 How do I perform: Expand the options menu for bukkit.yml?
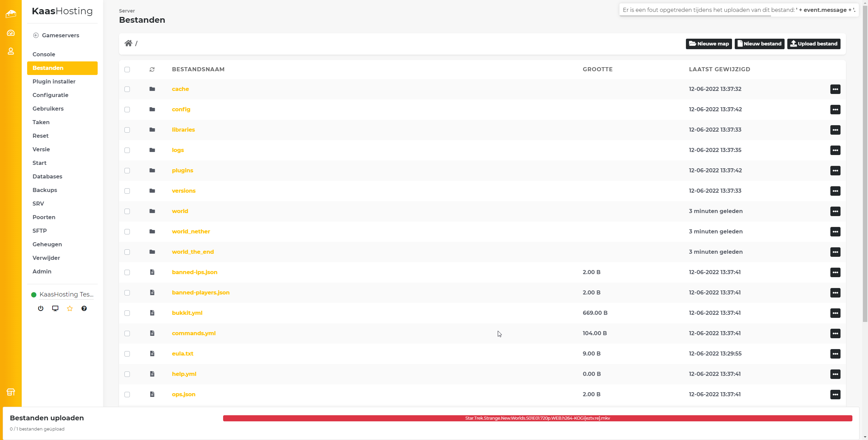click(x=835, y=313)
